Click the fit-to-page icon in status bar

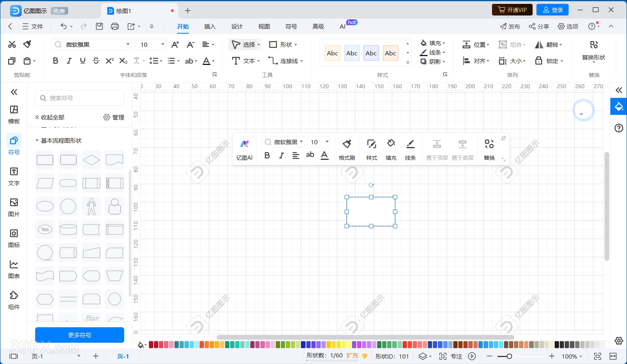[x=598, y=356]
